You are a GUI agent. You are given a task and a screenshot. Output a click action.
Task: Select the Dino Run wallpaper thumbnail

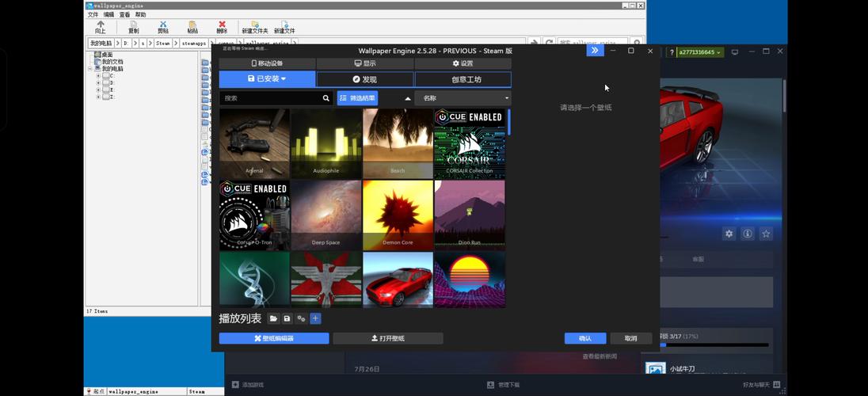click(470, 215)
